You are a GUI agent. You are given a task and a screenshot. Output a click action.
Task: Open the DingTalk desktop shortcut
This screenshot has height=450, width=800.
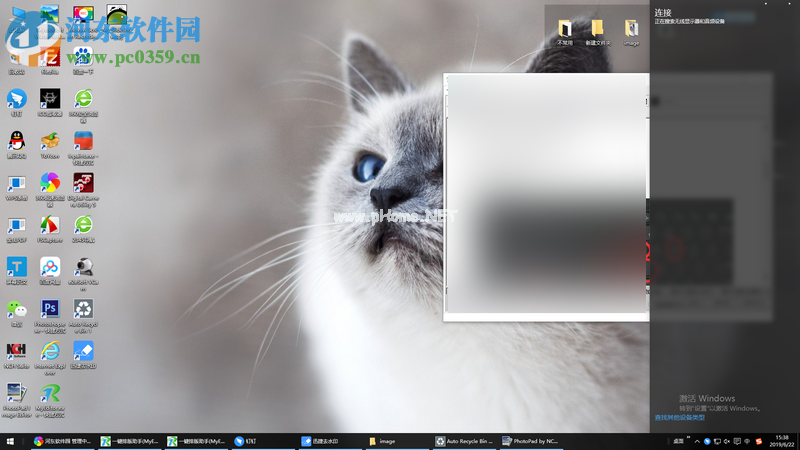(x=16, y=103)
